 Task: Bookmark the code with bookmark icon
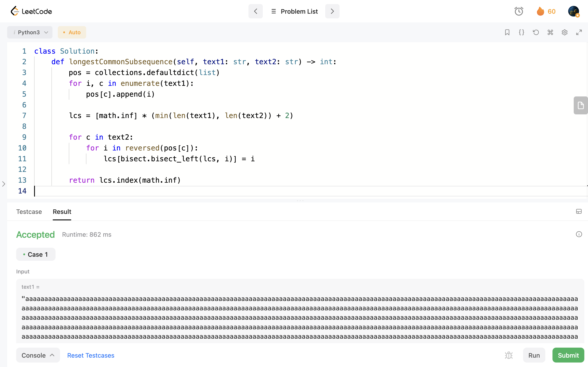click(507, 32)
